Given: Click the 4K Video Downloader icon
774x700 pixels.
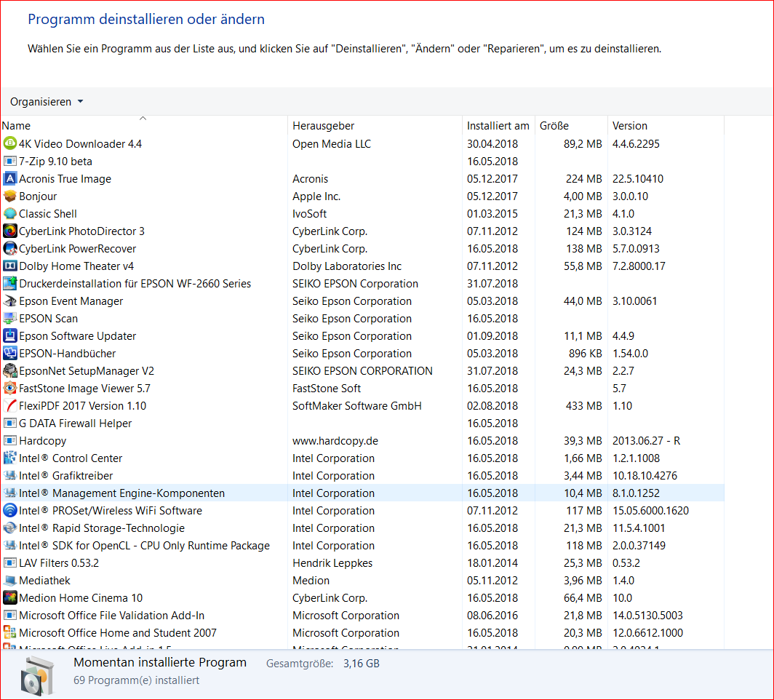Looking at the screenshot, I should 10,143.
